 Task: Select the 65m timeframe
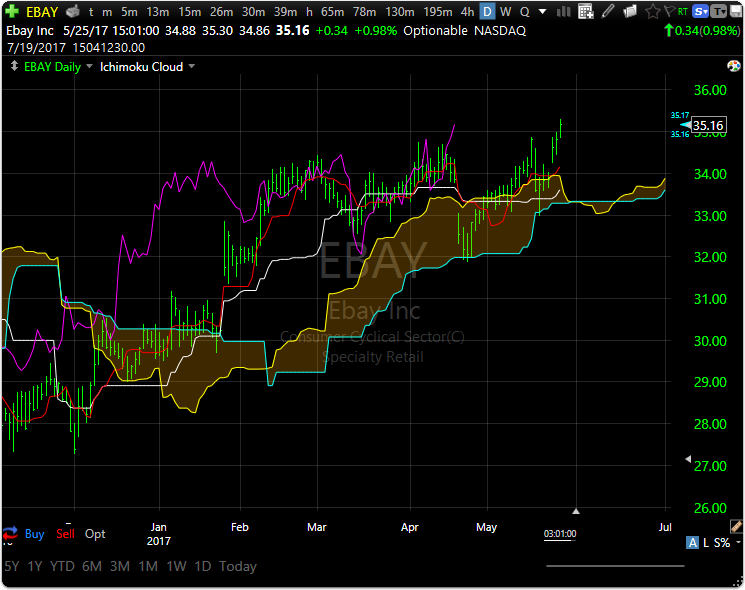(x=333, y=11)
